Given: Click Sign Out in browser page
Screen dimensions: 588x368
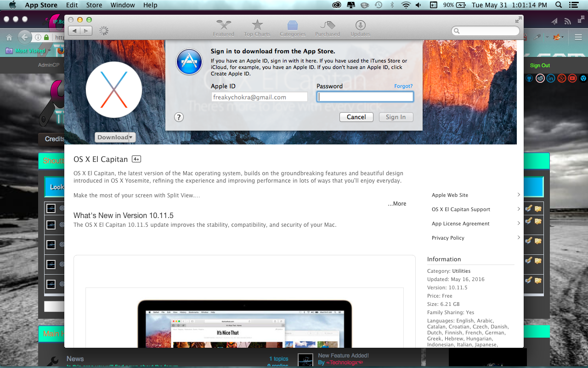Looking at the screenshot, I should tap(540, 65).
